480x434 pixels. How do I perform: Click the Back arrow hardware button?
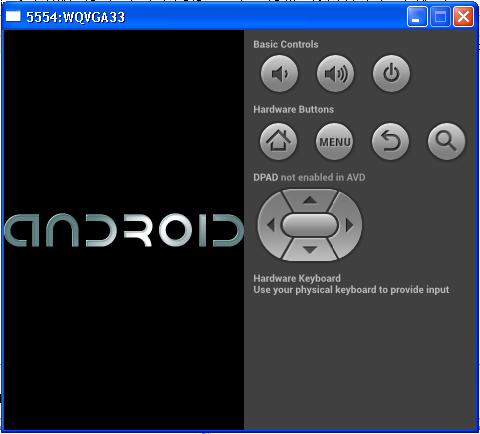point(390,142)
